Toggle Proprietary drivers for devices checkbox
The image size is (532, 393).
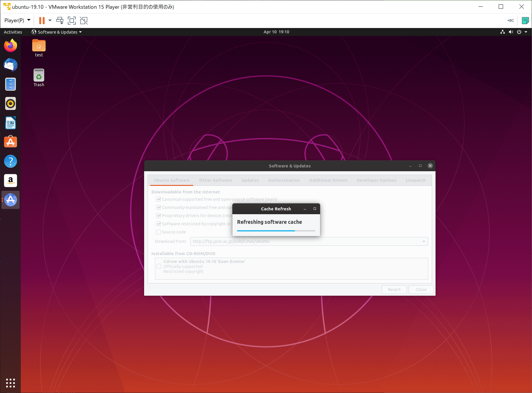point(158,216)
